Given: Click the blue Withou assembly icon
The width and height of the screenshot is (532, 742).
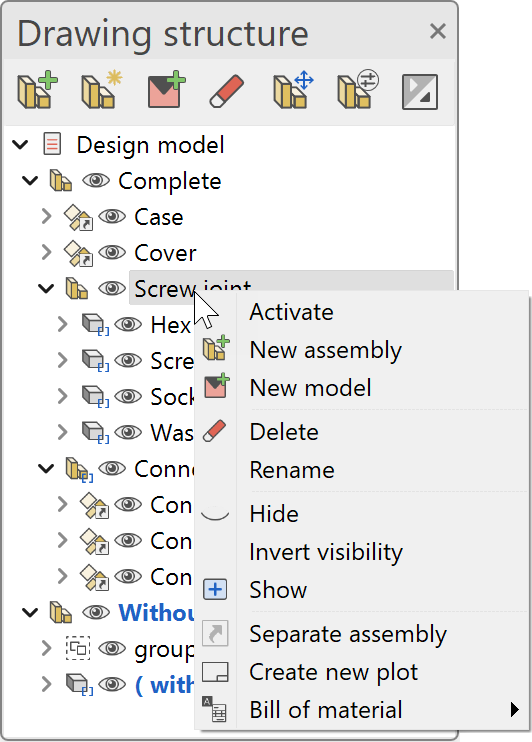Looking at the screenshot, I should point(61,612).
